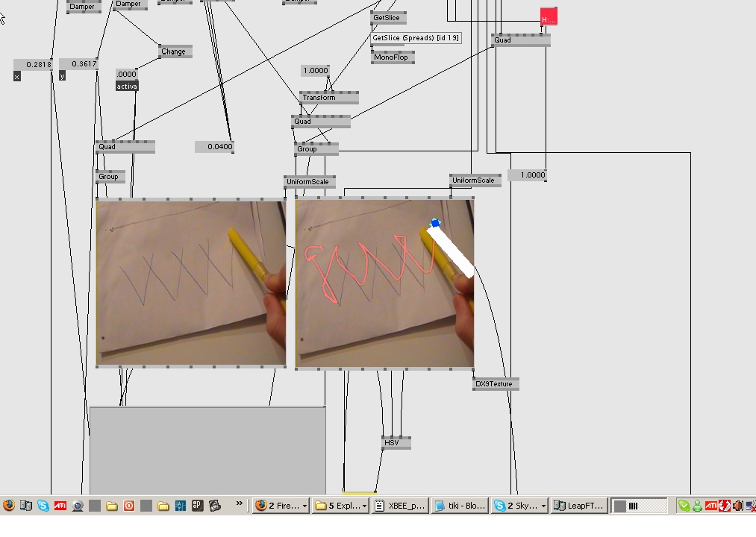Select the DX9Texture node
Image resolution: width=756 pixels, height=537 pixels.
[x=495, y=384]
